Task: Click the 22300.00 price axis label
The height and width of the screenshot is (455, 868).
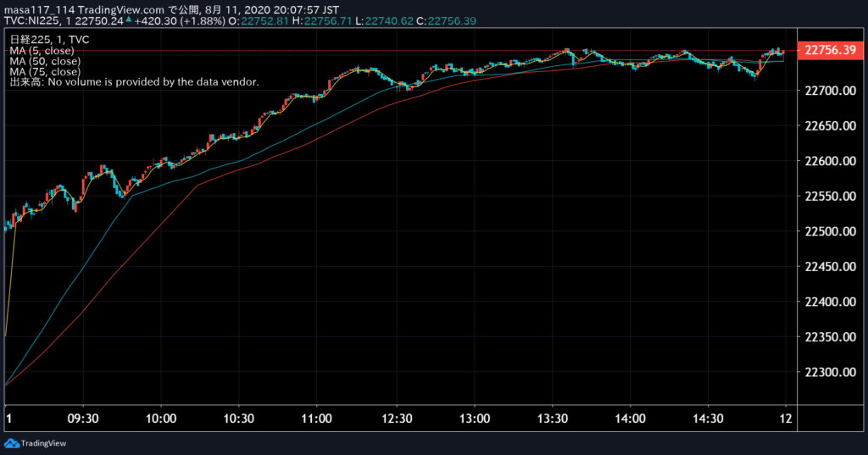Action: tap(830, 372)
